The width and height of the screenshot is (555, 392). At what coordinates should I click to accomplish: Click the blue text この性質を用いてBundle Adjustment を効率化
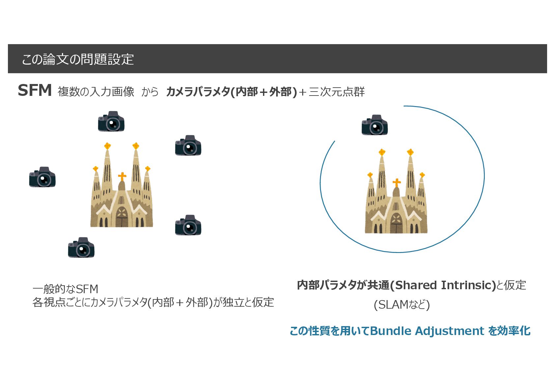410,331
